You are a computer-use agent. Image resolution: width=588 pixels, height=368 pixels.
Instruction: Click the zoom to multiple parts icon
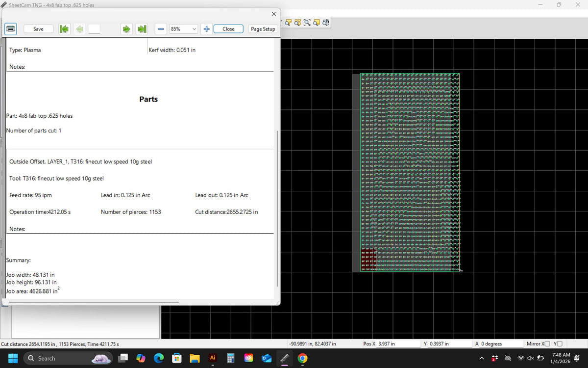(298, 22)
